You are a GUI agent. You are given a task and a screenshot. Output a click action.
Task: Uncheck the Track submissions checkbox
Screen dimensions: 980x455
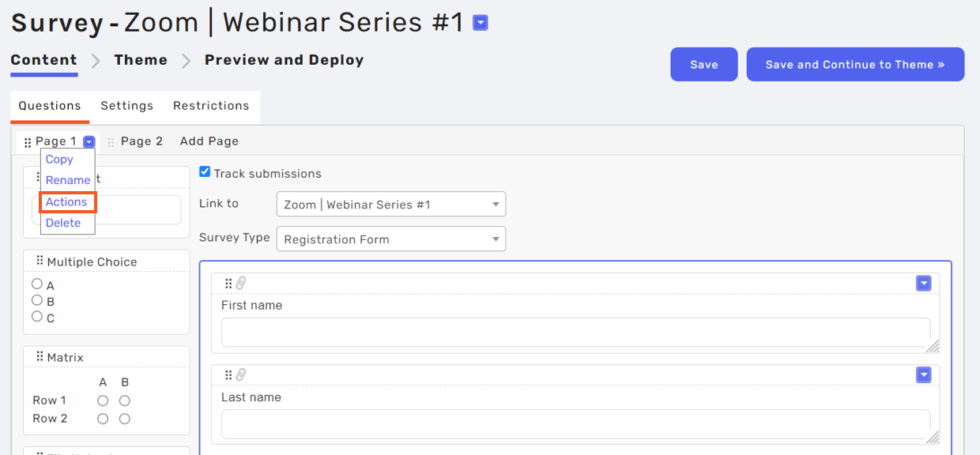click(x=205, y=172)
